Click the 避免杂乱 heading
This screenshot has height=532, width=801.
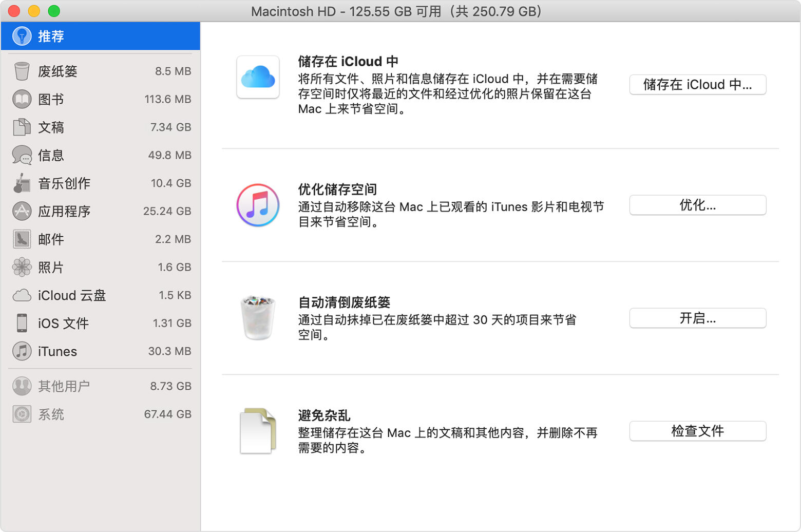[324, 415]
